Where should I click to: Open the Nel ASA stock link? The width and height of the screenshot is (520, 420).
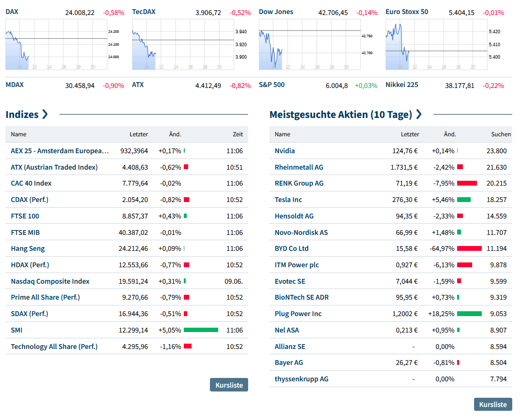pos(287,330)
